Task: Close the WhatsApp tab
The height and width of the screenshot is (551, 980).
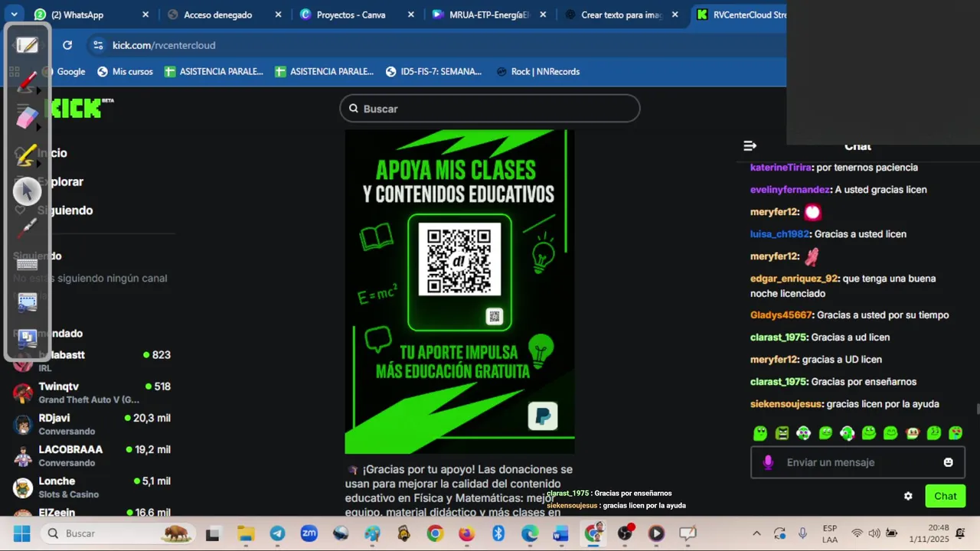Action: 145,15
